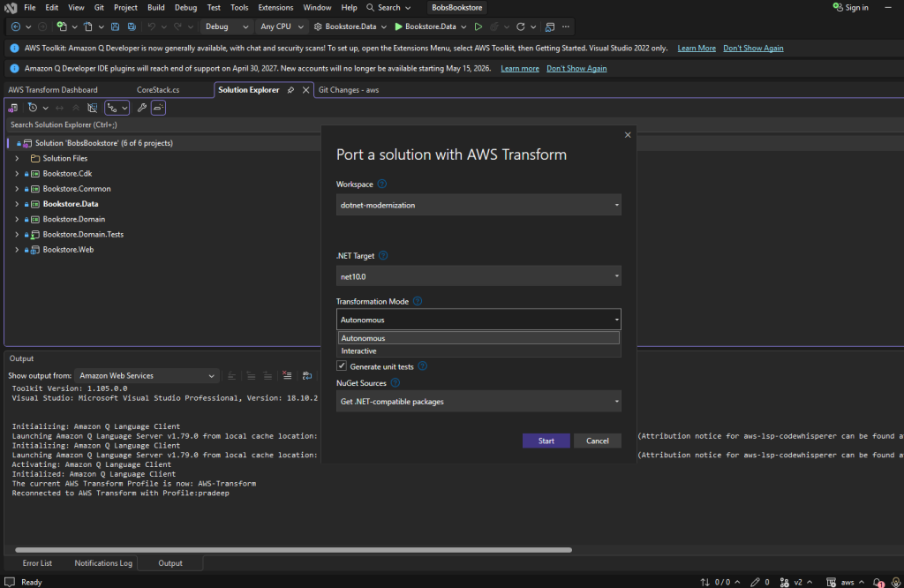Expand the Bookstore.Web project node

[17, 250]
